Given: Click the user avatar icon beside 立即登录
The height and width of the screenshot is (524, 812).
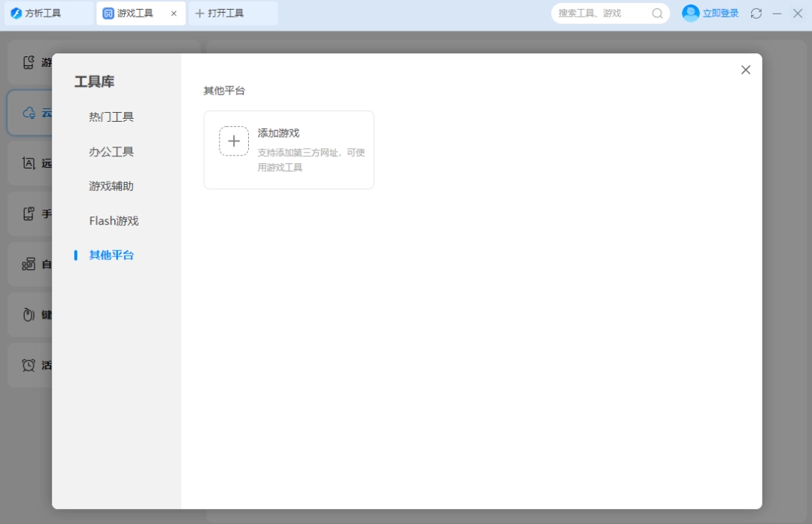Looking at the screenshot, I should (690, 13).
